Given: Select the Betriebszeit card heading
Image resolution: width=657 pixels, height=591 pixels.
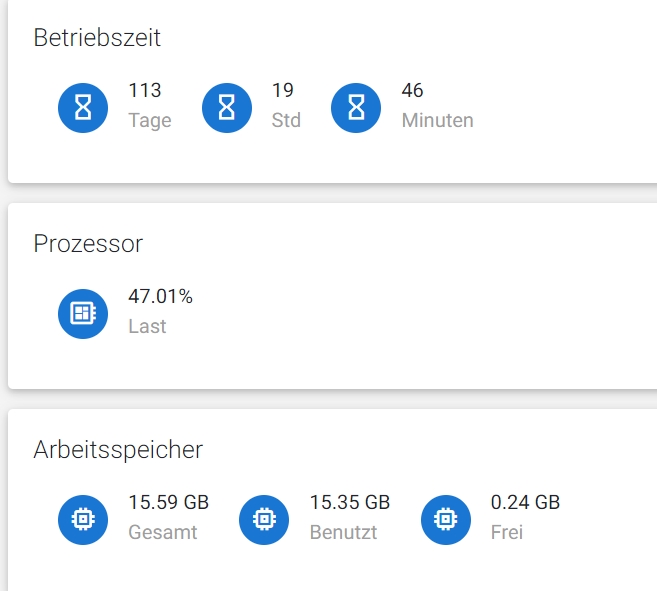Looking at the screenshot, I should [97, 38].
